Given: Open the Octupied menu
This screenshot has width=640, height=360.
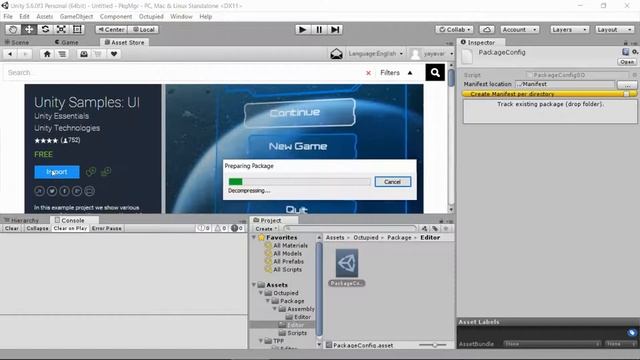Looking at the screenshot, I should [151, 16].
